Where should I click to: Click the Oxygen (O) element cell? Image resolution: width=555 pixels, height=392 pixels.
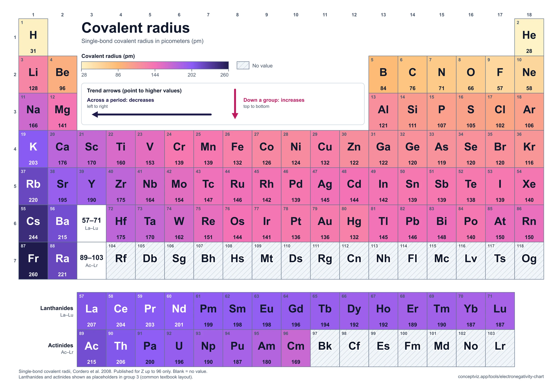[x=471, y=74]
